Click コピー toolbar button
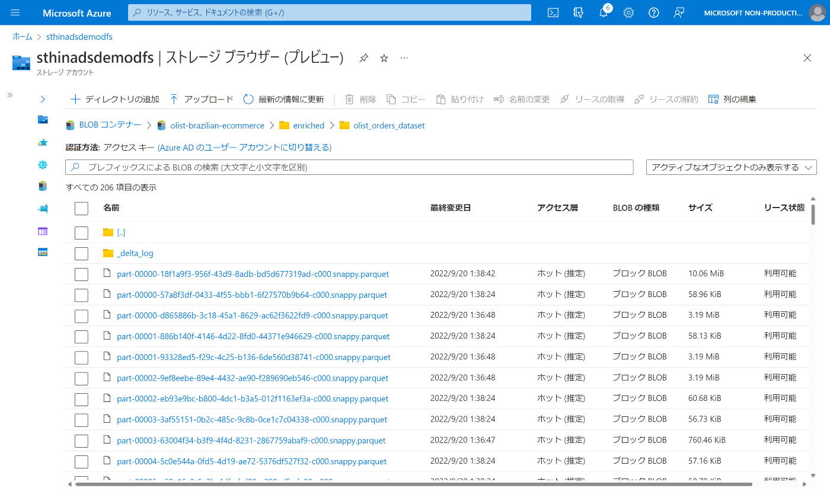 406,100
